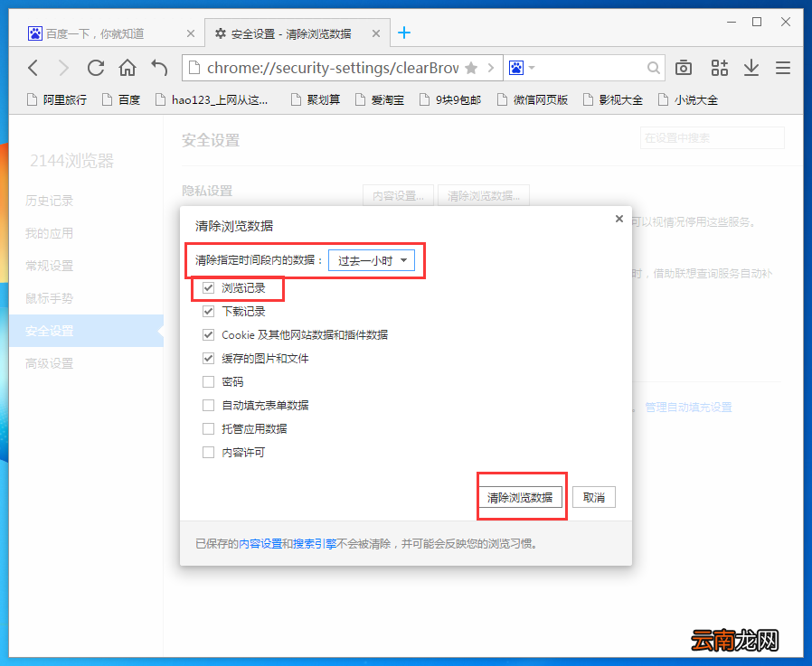Go to the home page icon
812x666 pixels.
(x=127, y=68)
